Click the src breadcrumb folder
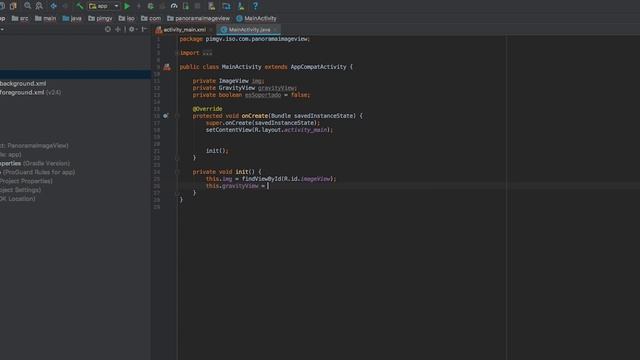Image resolution: width=640 pixels, height=360 pixels. click(20, 18)
